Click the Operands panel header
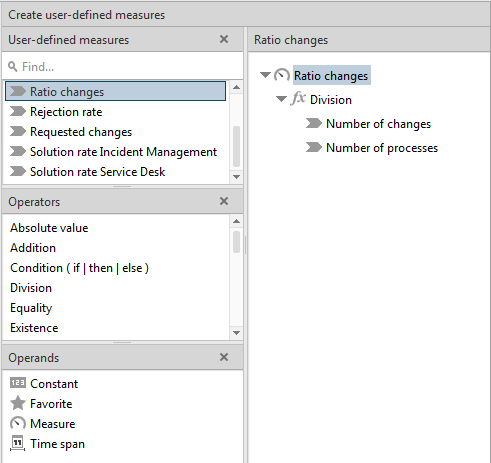The height and width of the screenshot is (463, 491). [x=123, y=357]
